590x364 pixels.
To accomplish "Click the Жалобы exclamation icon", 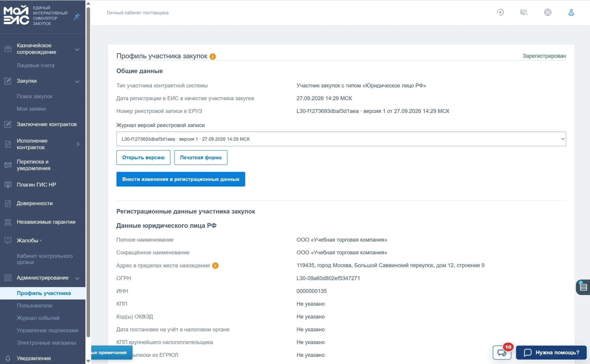I will pos(8,240).
